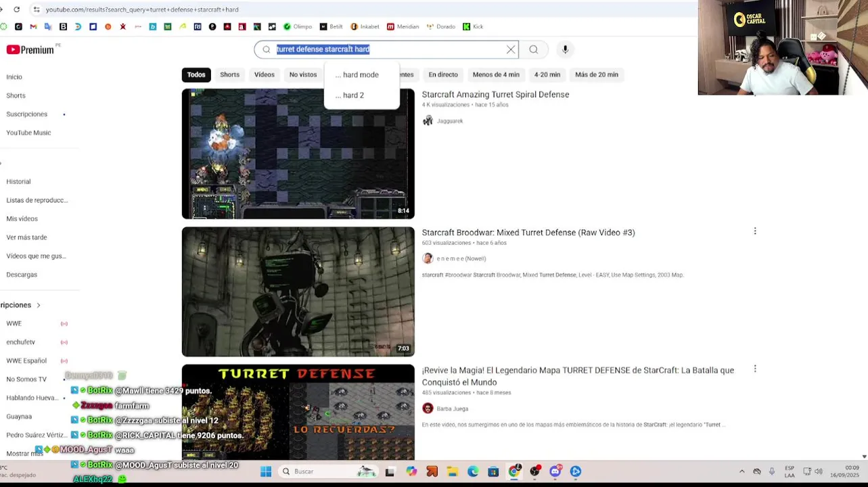Open Historial in the sidebar

18,181
